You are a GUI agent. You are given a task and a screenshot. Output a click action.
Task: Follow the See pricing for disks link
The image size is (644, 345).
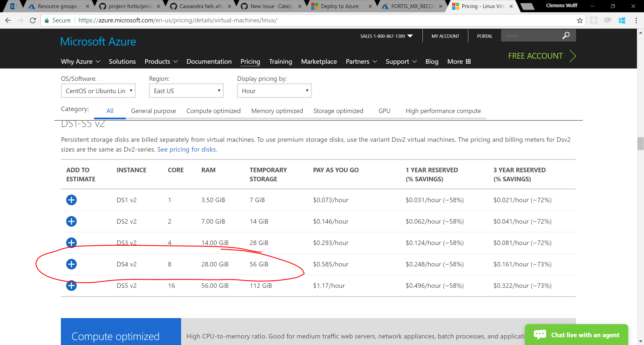[x=186, y=149]
